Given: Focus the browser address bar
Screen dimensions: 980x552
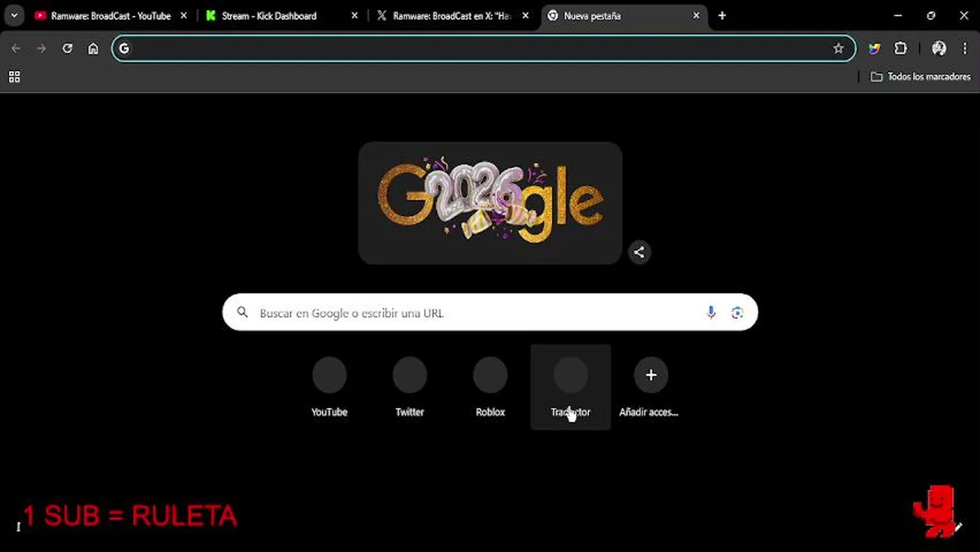Looking at the screenshot, I should 483,48.
